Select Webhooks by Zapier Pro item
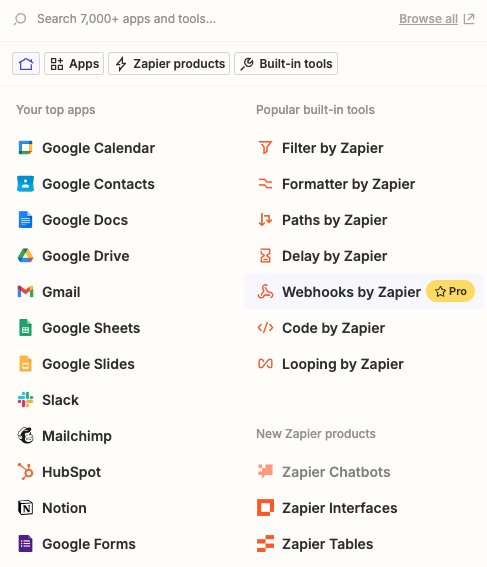 tap(364, 291)
